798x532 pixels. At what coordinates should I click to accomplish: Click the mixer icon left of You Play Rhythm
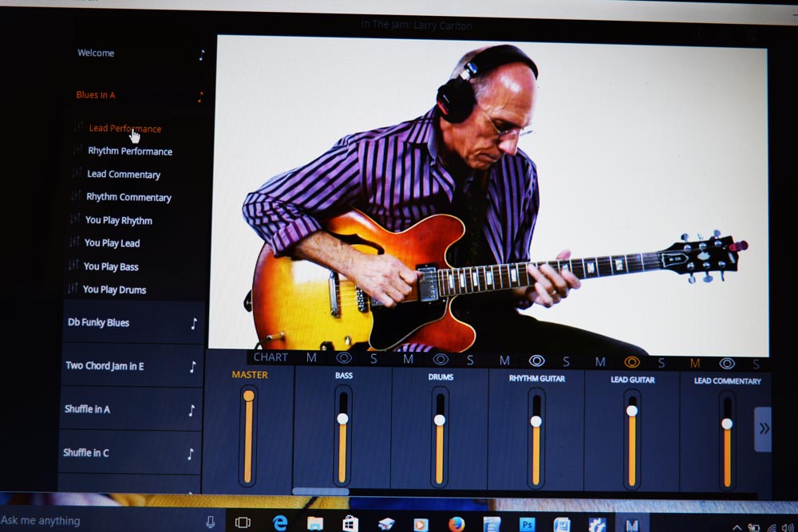click(x=75, y=219)
